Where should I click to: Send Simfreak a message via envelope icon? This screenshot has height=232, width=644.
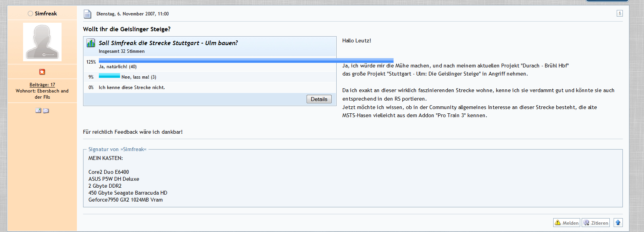46,111
